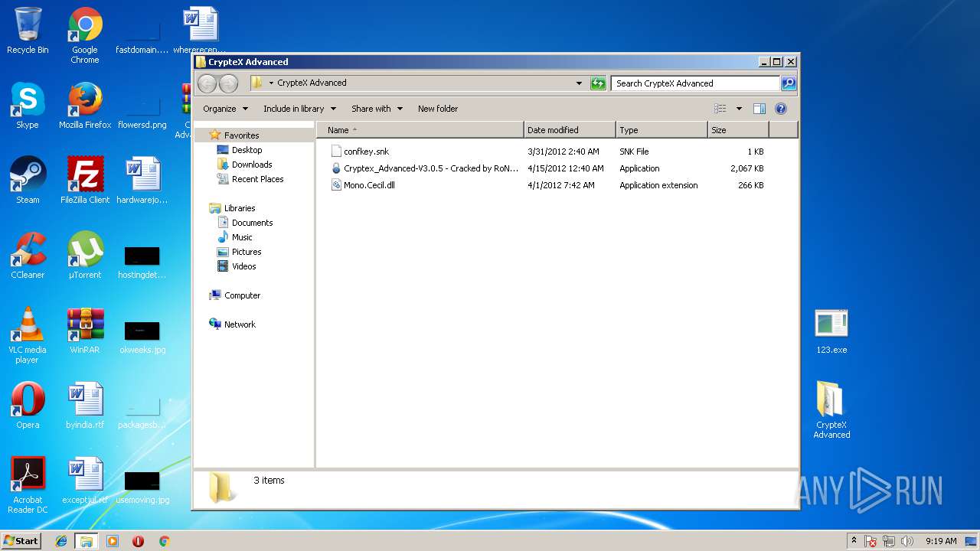Toggle the preview pane button
Viewport: 980px width, 551px height.
click(x=759, y=109)
